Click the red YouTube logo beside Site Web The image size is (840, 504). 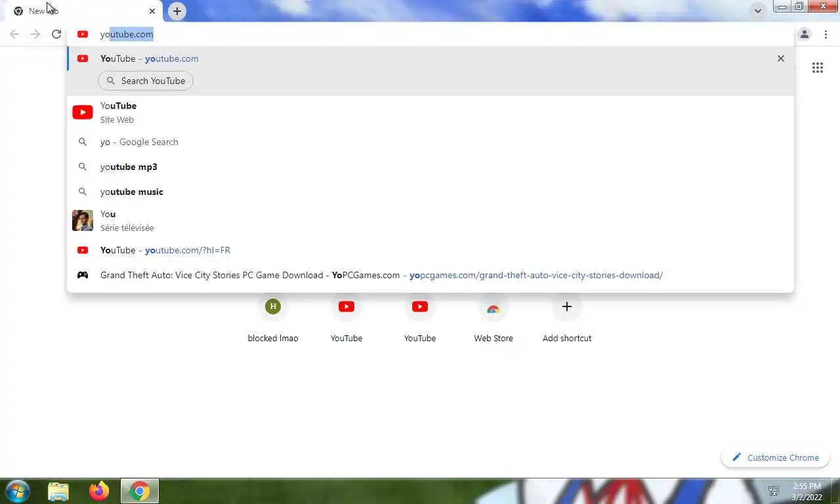(x=83, y=112)
